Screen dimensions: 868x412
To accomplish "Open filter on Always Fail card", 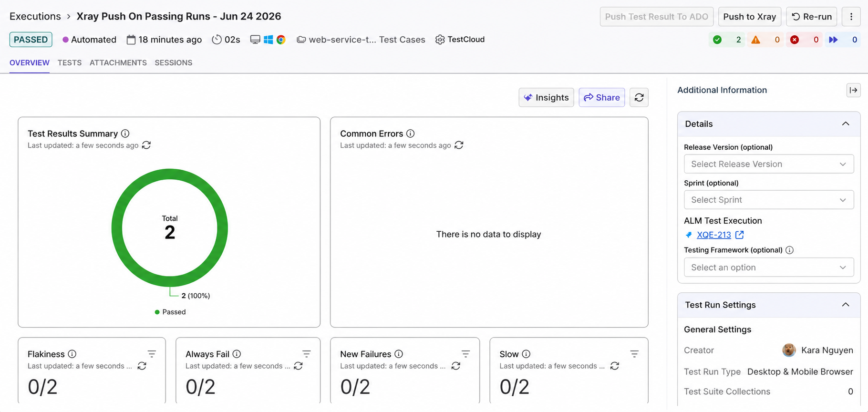I will [x=306, y=354].
